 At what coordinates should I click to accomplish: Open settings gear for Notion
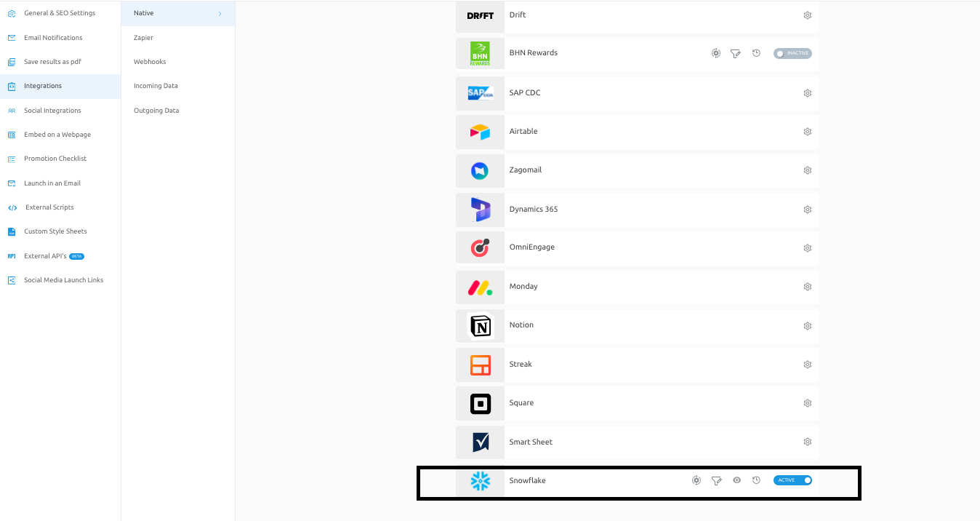pos(807,325)
